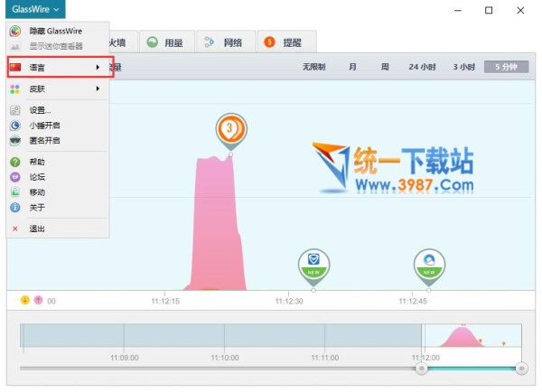Click the colored dots skin icon
Image resolution: width=542 pixels, height=392 pixels.
14,89
